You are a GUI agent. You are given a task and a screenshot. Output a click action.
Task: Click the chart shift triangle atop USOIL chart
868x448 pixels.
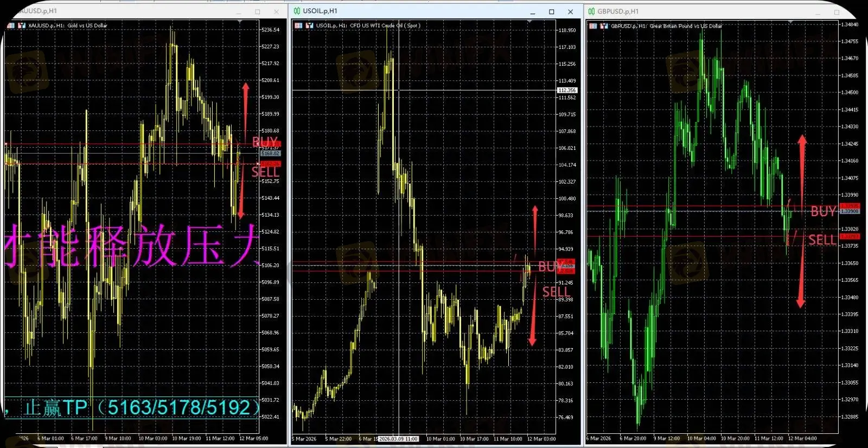529,22
